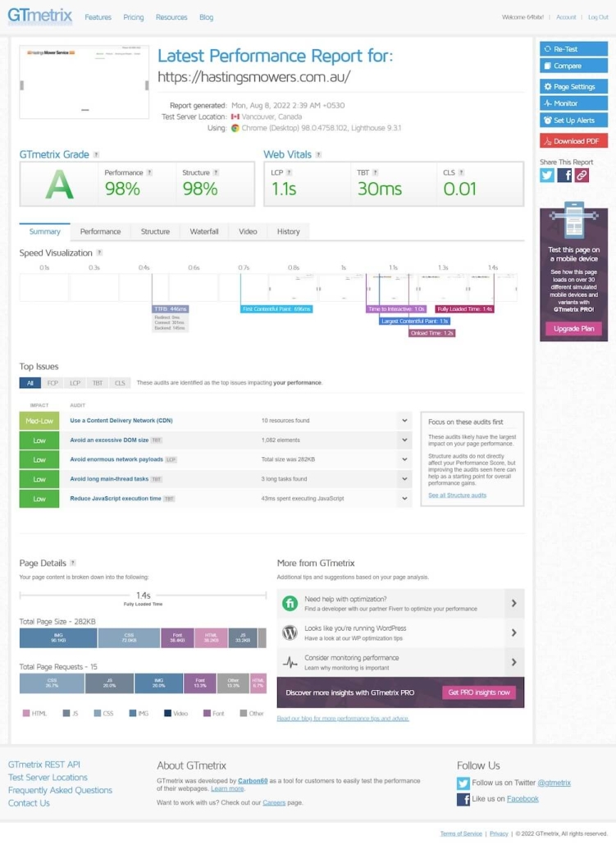Viewport: 616px width, 845px height.
Task: Filter top issues by LCP
Action: pyautogui.click(x=75, y=383)
